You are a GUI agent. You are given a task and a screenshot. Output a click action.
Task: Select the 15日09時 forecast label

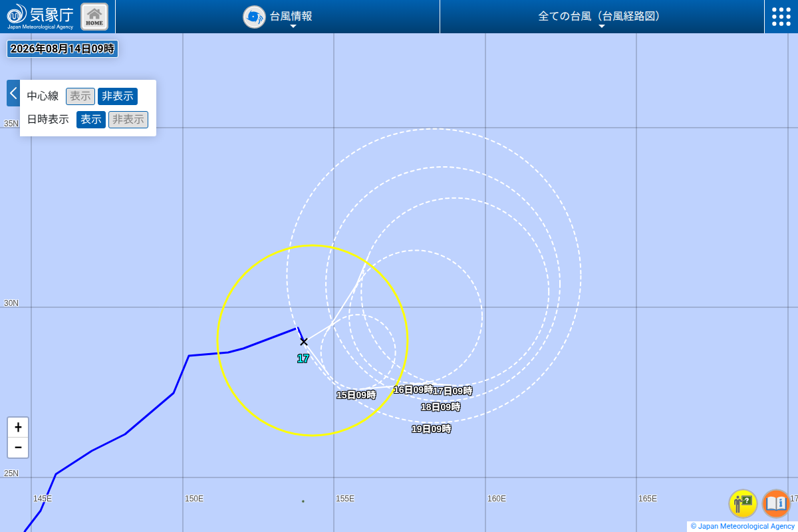pyautogui.click(x=356, y=395)
